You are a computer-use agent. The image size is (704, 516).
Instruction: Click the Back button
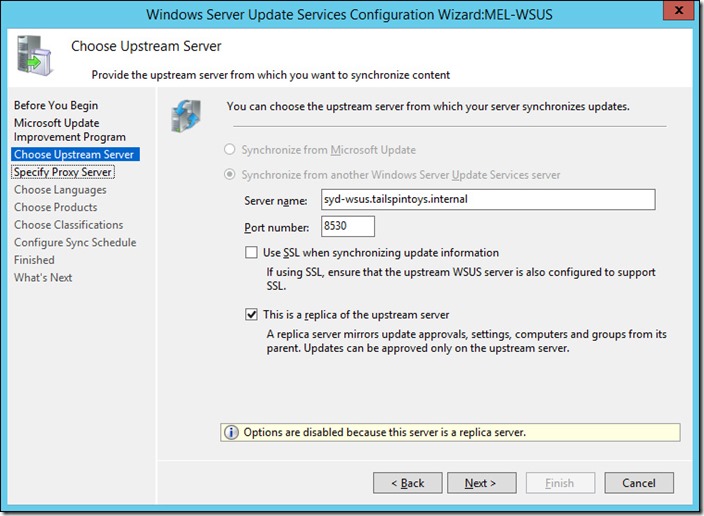(x=408, y=483)
